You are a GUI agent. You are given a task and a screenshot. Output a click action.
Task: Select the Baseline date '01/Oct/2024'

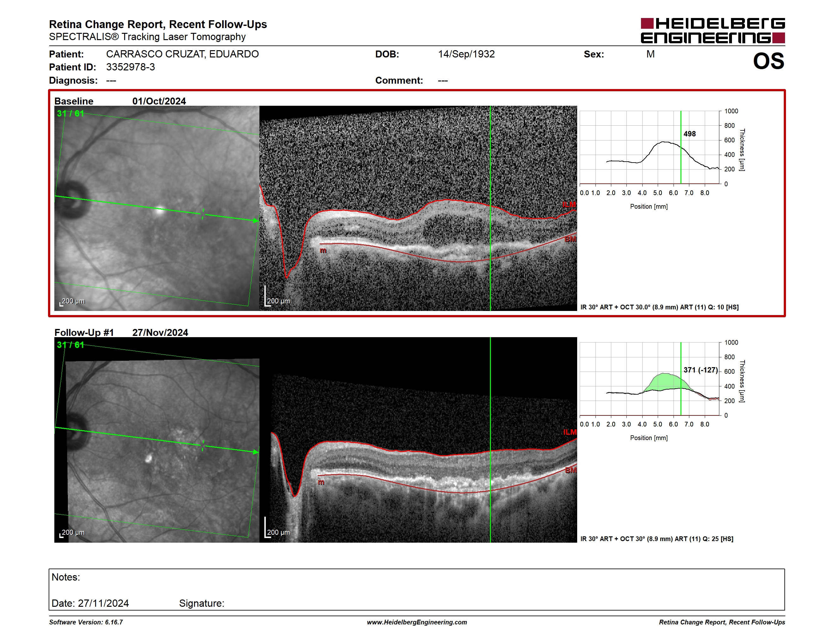[159, 101]
